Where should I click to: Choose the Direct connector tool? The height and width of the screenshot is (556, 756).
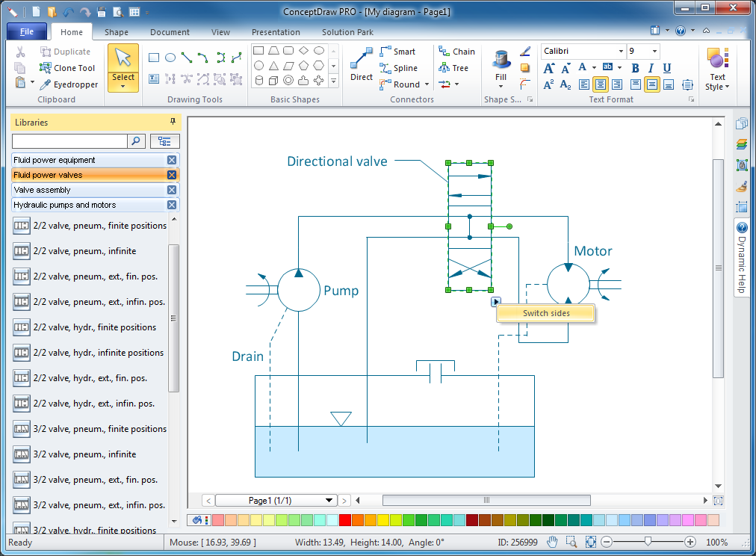coord(362,64)
